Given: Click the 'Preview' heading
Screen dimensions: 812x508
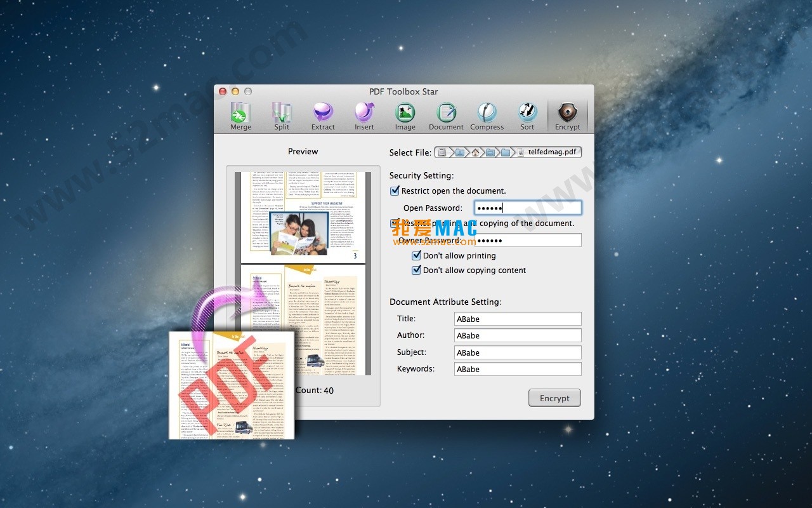Looking at the screenshot, I should pyautogui.click(x=303, y=152).
